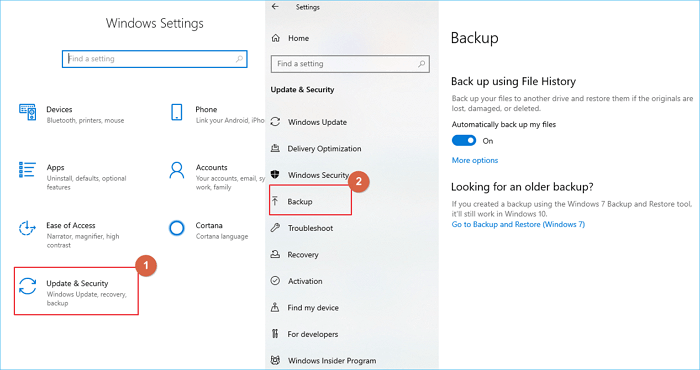
Task: Click the Update & Security sync icon
Action: pyautogui.click(x=27, y=286)
